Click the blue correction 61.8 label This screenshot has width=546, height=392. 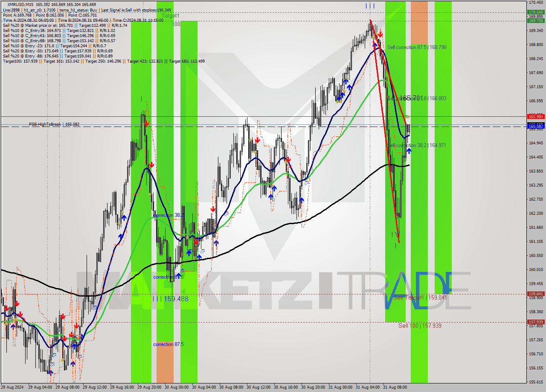[x=168, y=277]
